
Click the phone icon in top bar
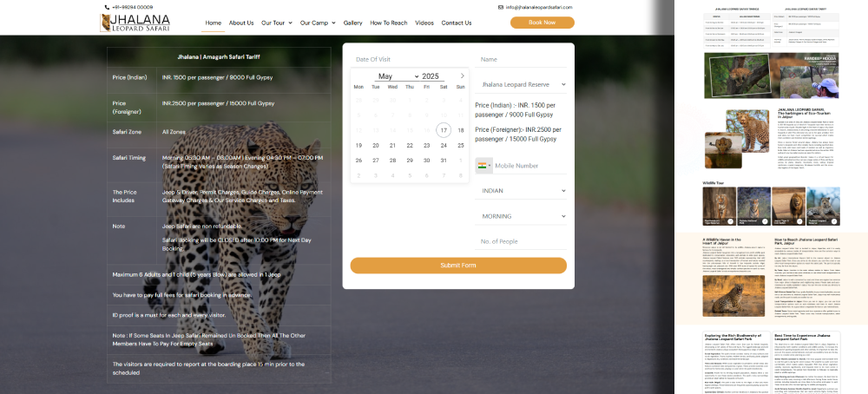(x=106, y=7)
